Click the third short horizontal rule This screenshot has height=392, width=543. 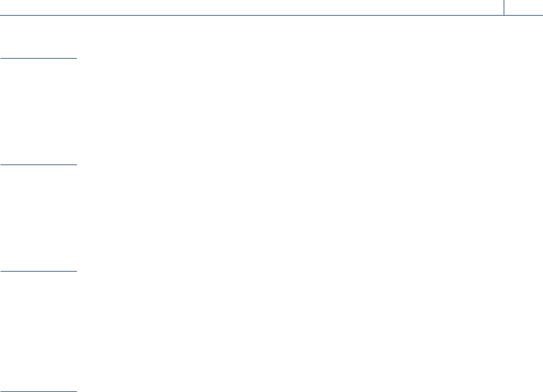[x=39, y=272]
